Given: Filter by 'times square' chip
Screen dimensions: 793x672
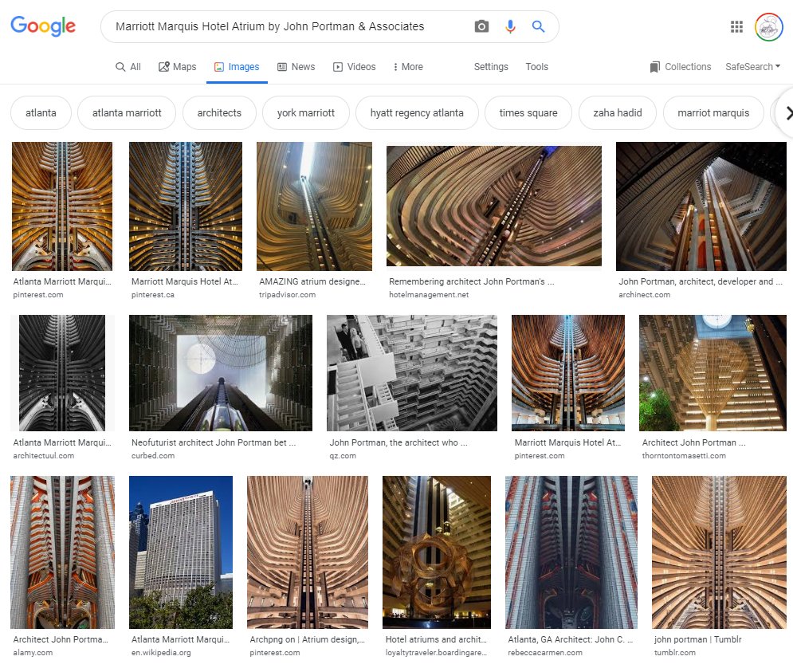Looking at the screenshot, I should [528, 113].
